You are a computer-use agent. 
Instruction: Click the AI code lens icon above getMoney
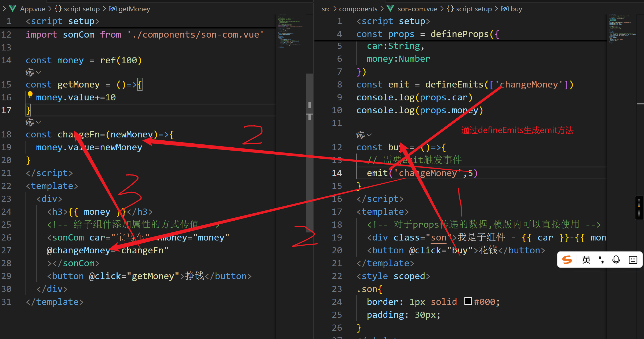30,72
